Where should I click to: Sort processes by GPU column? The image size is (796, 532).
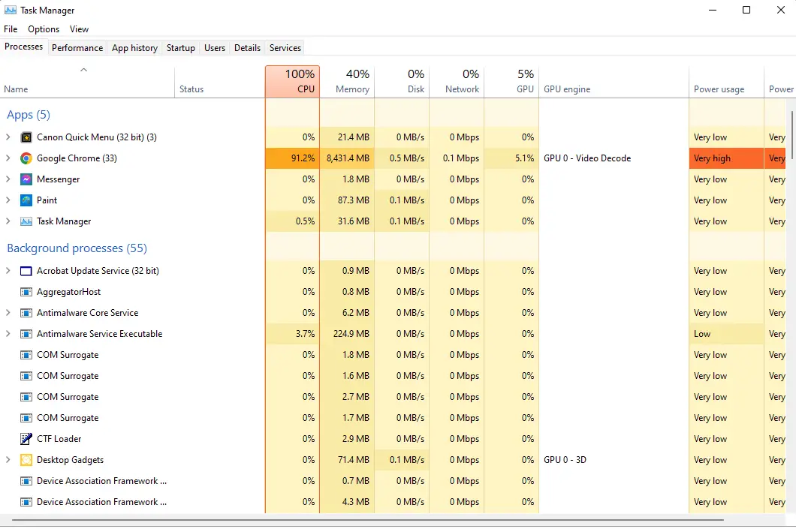point(511,81)
